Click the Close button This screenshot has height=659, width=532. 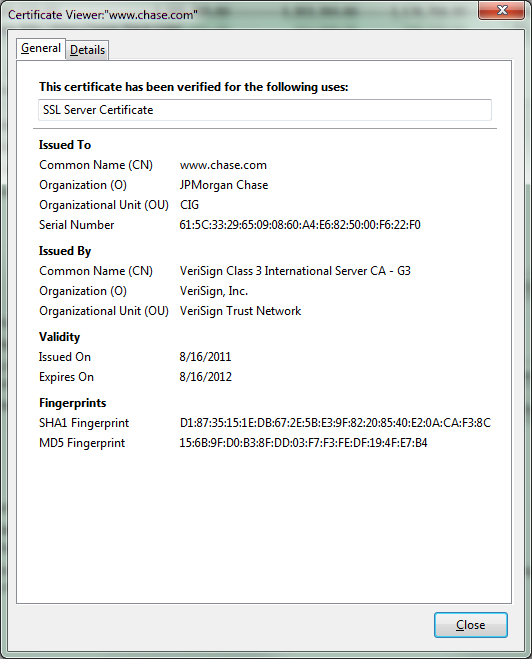click(471, 625)
